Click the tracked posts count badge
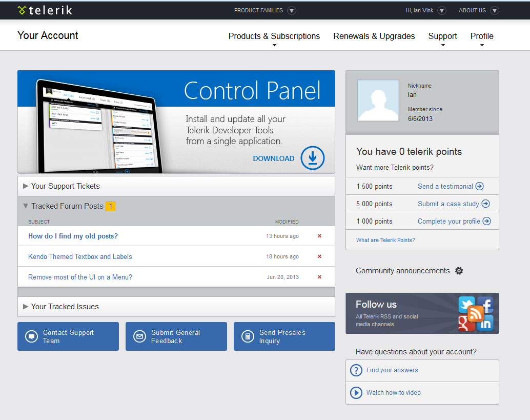 [x=111, y=206]
